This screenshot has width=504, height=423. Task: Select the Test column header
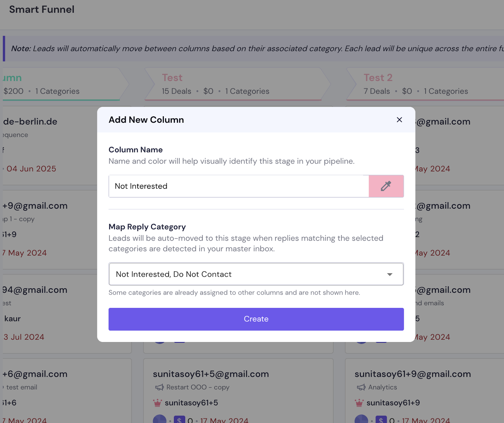[x=238, y=84]
